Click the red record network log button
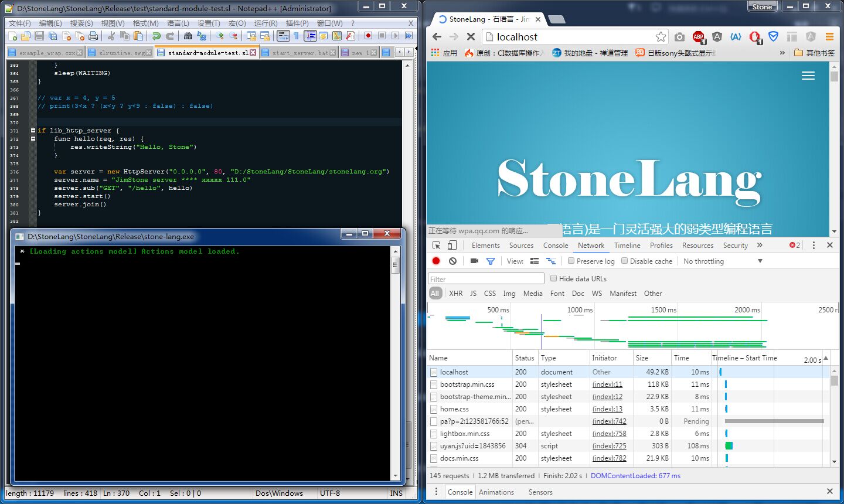 pyautogui.click(x=436, y=261)
